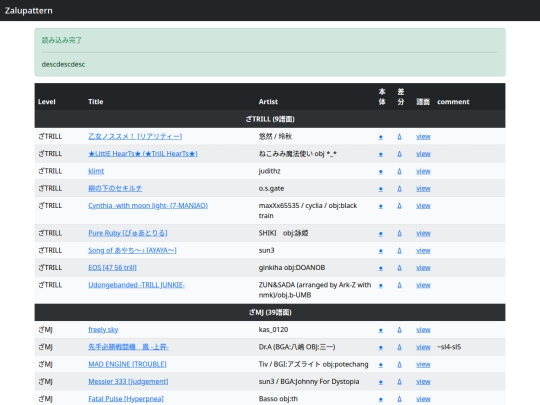Click 本体 dot icon in Udongebanded row
Image resolution: width=540 pixels, height=405 pixels.
[x=381, y=285]
